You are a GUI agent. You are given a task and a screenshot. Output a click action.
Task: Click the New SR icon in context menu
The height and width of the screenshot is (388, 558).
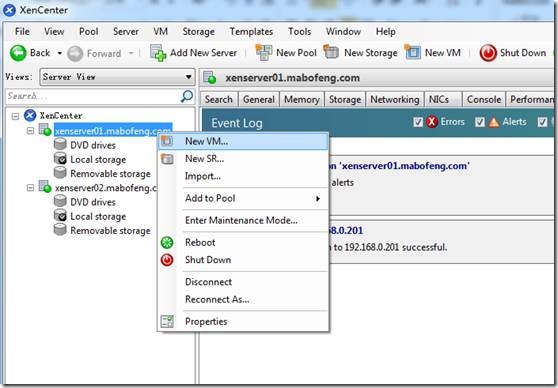(x=167, y=158)
